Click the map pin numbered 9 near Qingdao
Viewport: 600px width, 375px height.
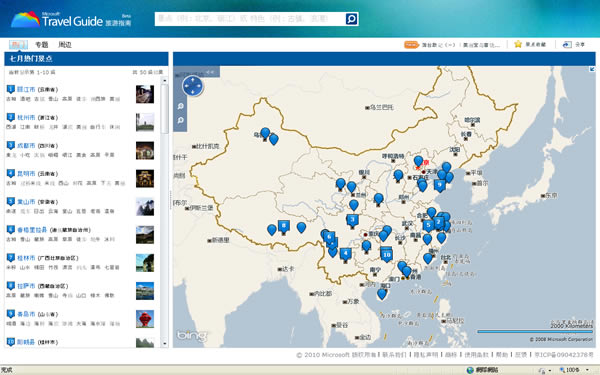(440, 186)
